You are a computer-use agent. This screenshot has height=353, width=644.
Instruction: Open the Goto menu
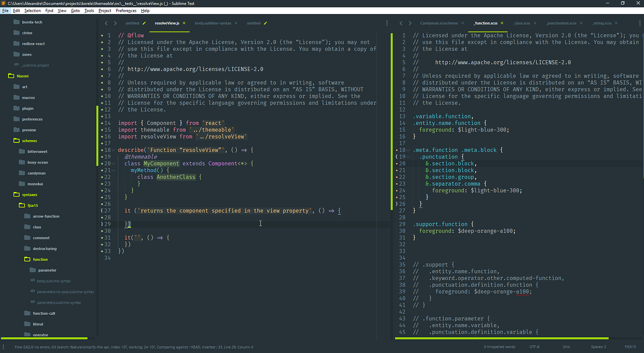coord(75,10)
